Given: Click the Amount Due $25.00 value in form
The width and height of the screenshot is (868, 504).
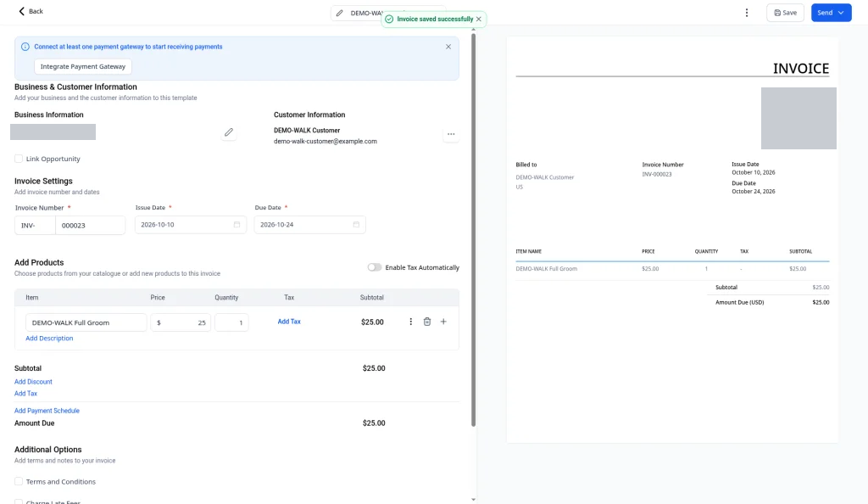Looking at the screenshot, I should tap(374, 423).
